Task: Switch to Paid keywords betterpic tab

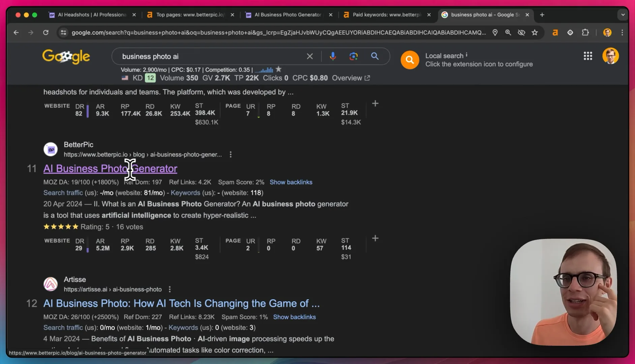Action: pyautogui.click(x=386, y=15)
